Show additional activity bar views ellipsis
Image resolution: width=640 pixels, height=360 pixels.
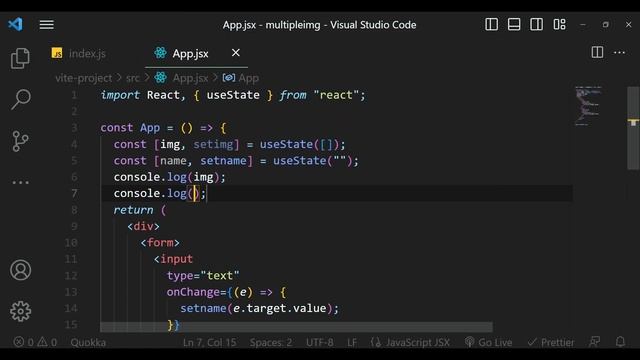click(x=20, y=182)
